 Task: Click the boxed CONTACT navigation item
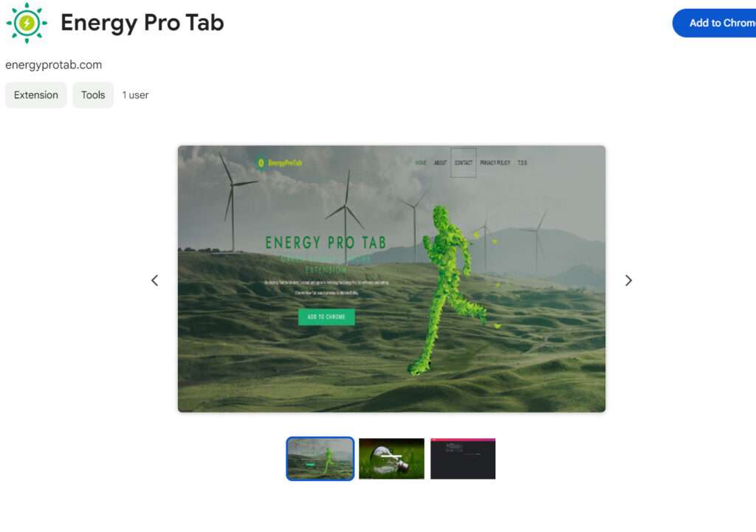point(464,163)
